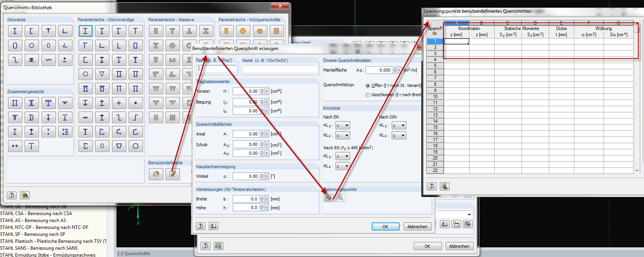Choose the two-dots section icon under Zusammengesetzte

15,146
